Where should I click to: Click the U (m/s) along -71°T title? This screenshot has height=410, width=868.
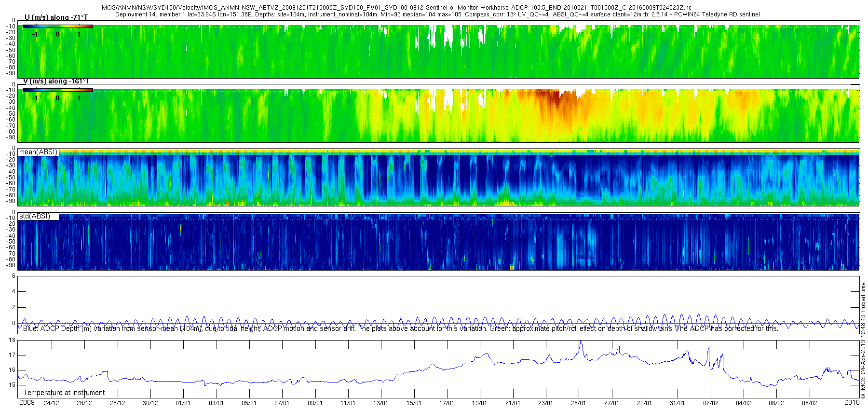[x=56, y=17]
